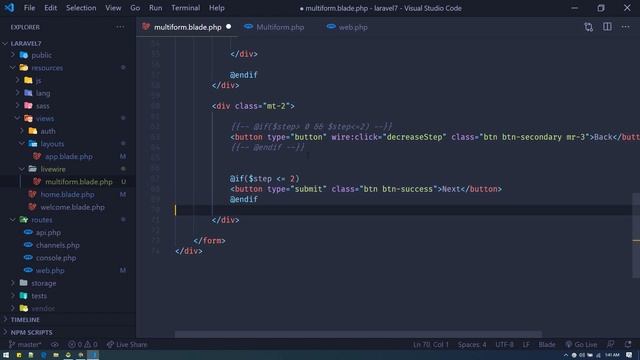
Task: Open home.blade.php file
Action: [67, 194]
